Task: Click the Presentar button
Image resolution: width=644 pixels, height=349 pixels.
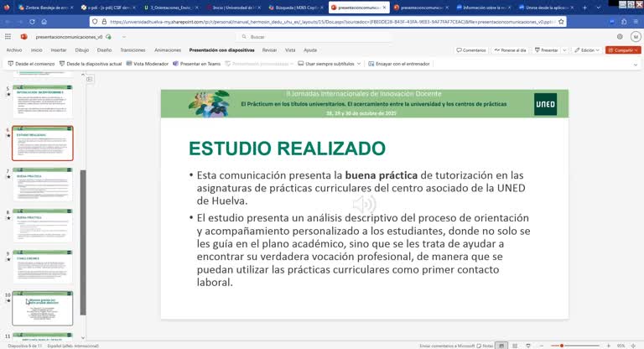Action: point(546,50)
